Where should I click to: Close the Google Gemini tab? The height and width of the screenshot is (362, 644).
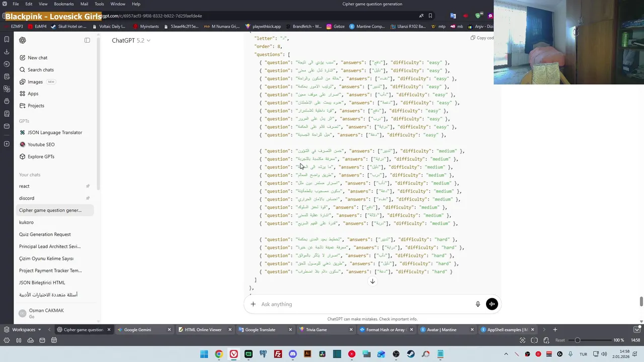[169, 330]
